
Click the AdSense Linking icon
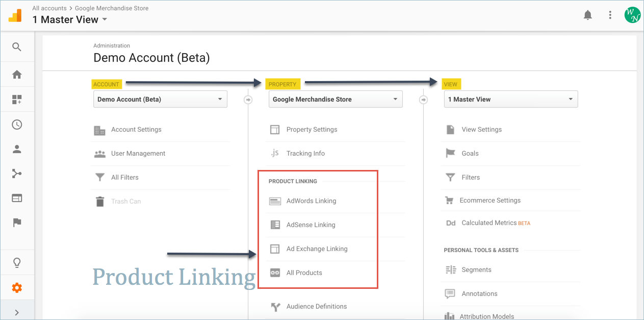(x=275, y=225)
